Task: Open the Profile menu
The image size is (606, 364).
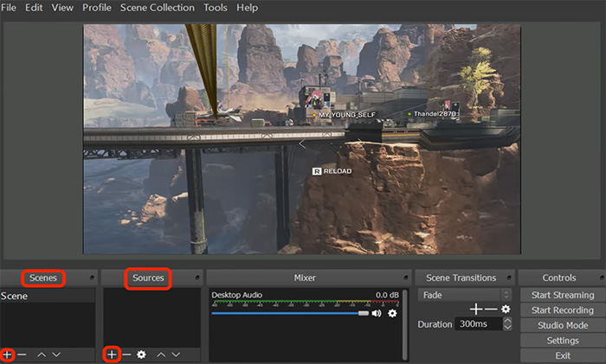Action: click(x=97, y=7)
